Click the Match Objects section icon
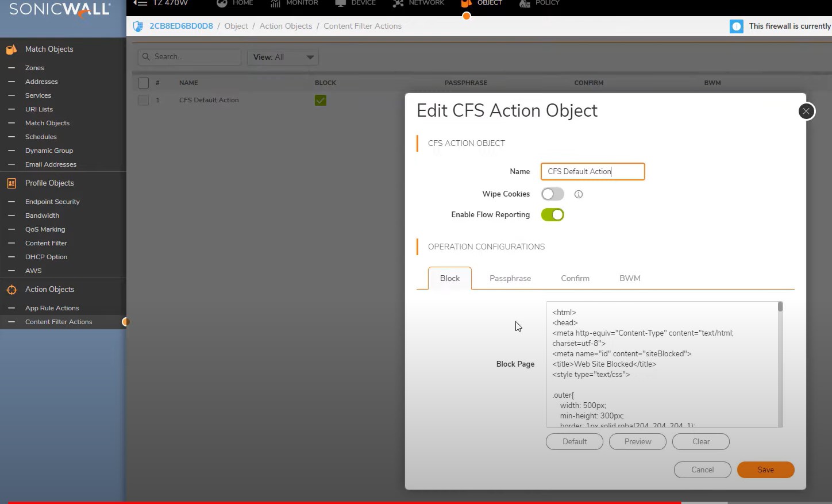 click(11, 49)
